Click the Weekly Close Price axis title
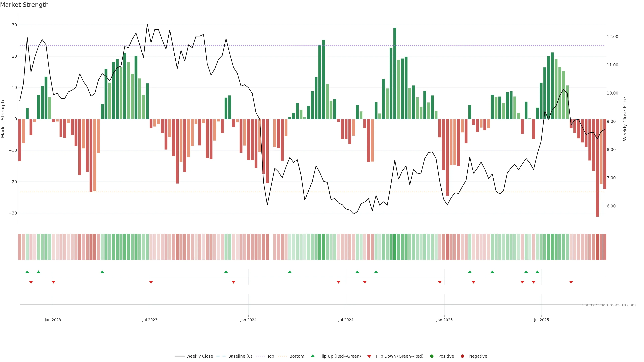Image resolution: width=644 pixels, height=362 pixels. tap(625, 119)
